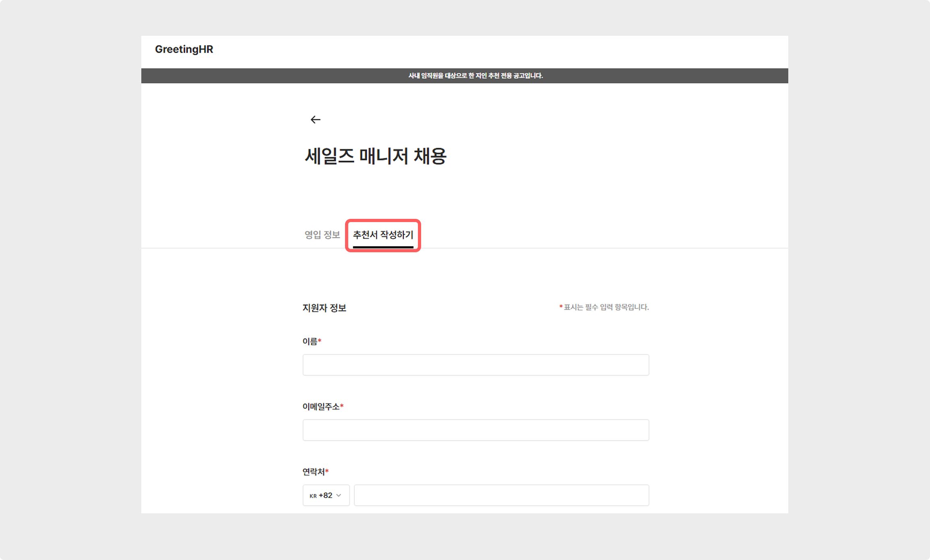The width and height of the screenshot is (930, 560).
Task: Click the 이름 field label
Action: [x=310, y=342]
